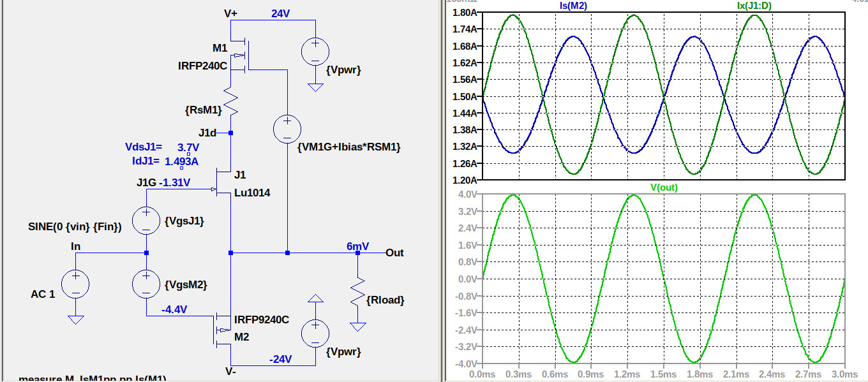Viewport: 868px width, 382px height.
Task: Click the {VM1G+Ibias*RSM1} value text
Action: pos(349,147)
